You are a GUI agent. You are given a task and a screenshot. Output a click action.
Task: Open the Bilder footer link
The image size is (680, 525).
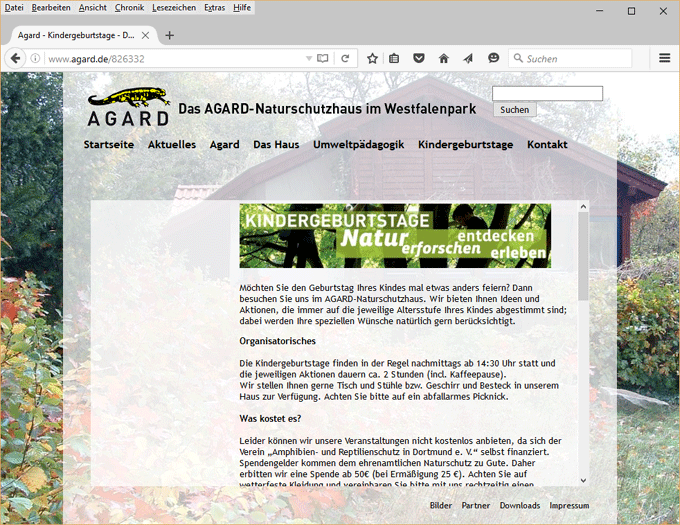click(441, 505)
